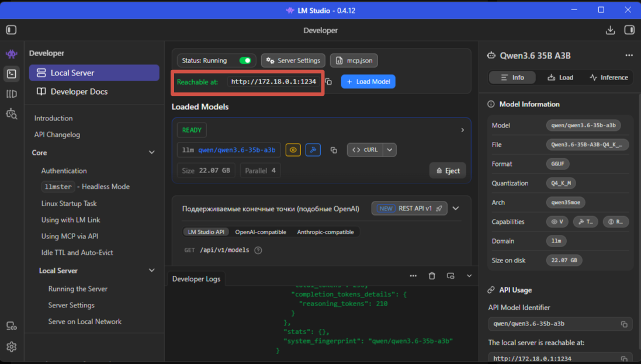Toggle the left sidebar panel

[11, 30]
